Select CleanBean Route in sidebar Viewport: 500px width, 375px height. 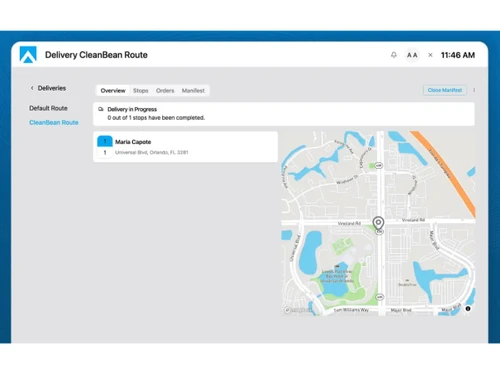[54, 122]
